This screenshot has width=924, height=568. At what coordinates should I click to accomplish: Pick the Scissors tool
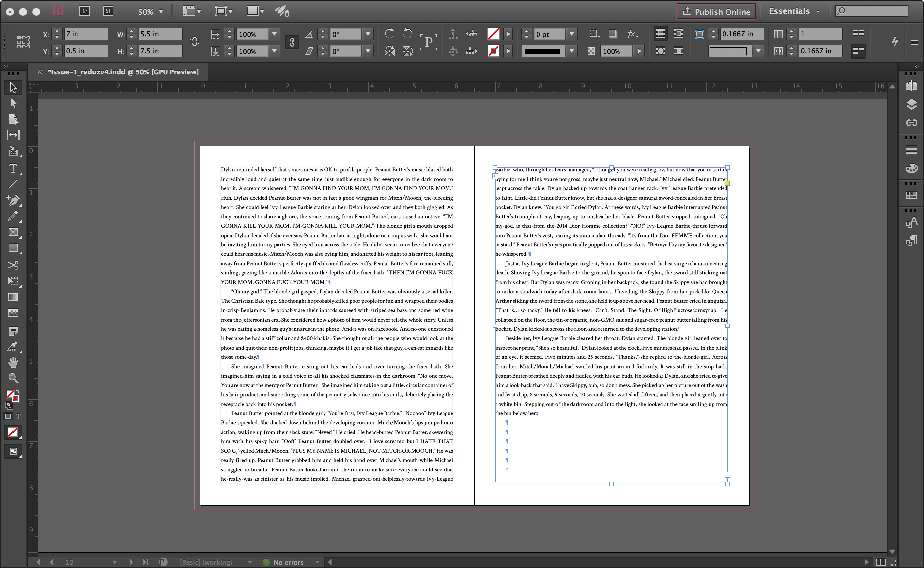pos(13,265)
